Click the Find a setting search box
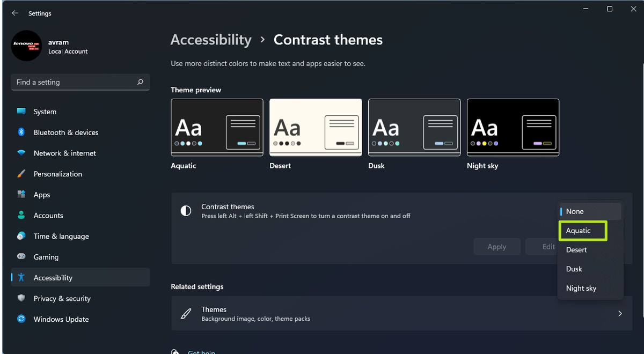This screenshot has height=354, width=644. point(80,82)
